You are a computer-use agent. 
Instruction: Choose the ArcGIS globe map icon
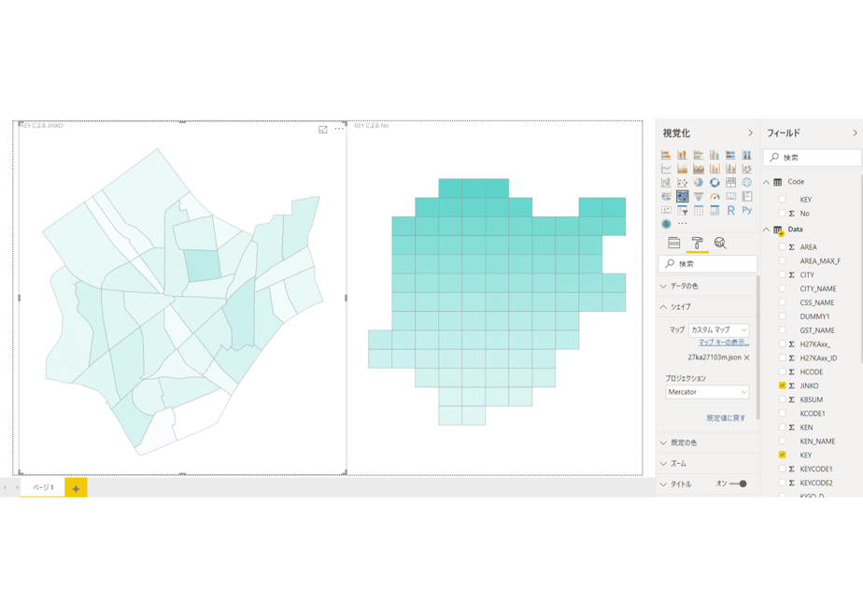coord(666,224)
